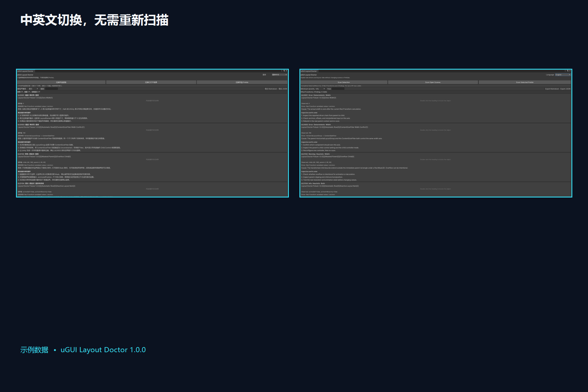Click Scan Open Scenes in the English window
Screen dimensions: 588x392
point(433,82)
